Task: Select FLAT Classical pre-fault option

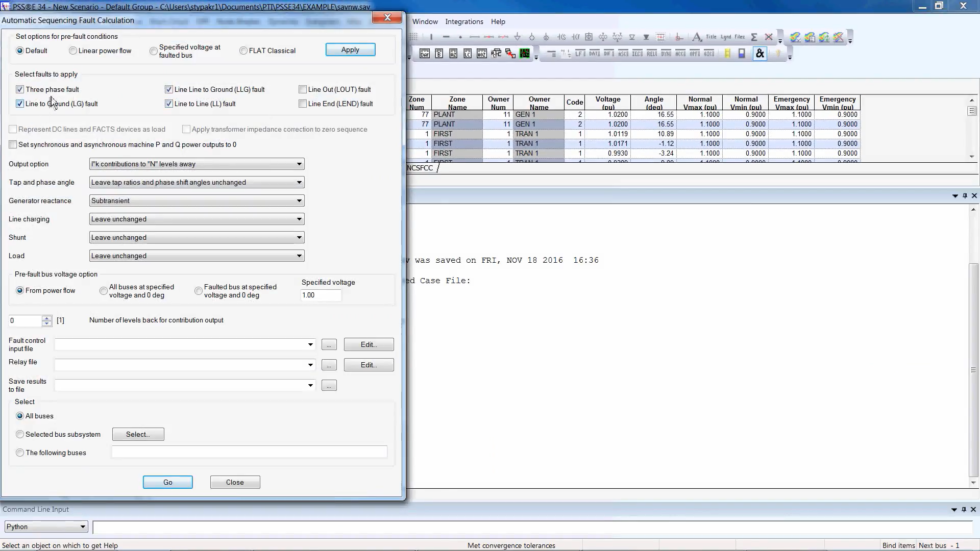Action: 243,51
